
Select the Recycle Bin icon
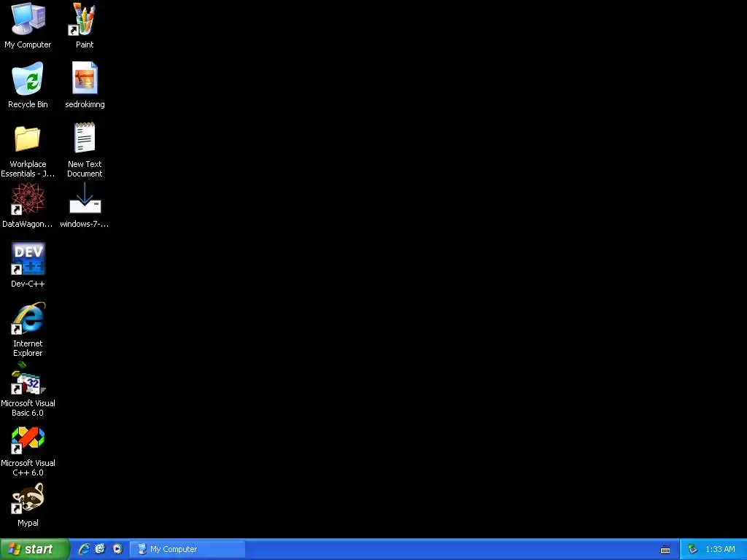[x=28, y=85]
